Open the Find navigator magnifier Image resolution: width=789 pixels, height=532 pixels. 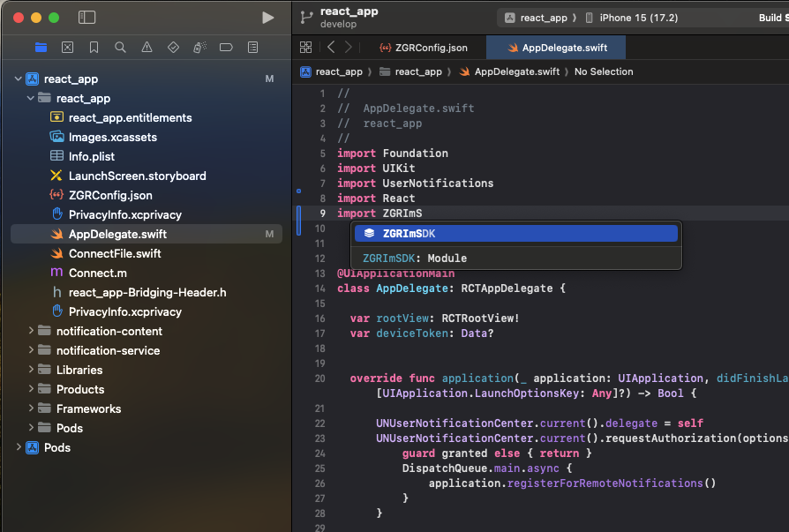tap(120, 48)
